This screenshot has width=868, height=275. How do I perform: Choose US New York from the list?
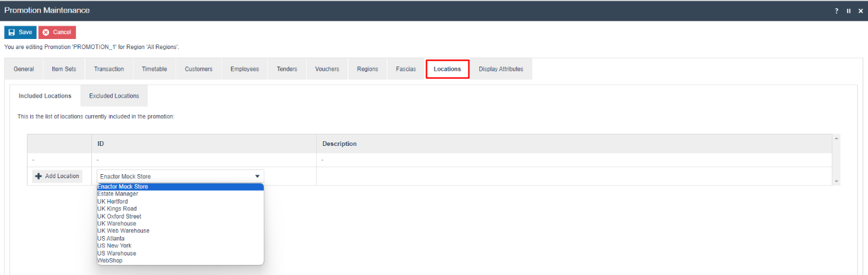pyautogui.click(x=180, y=245)
